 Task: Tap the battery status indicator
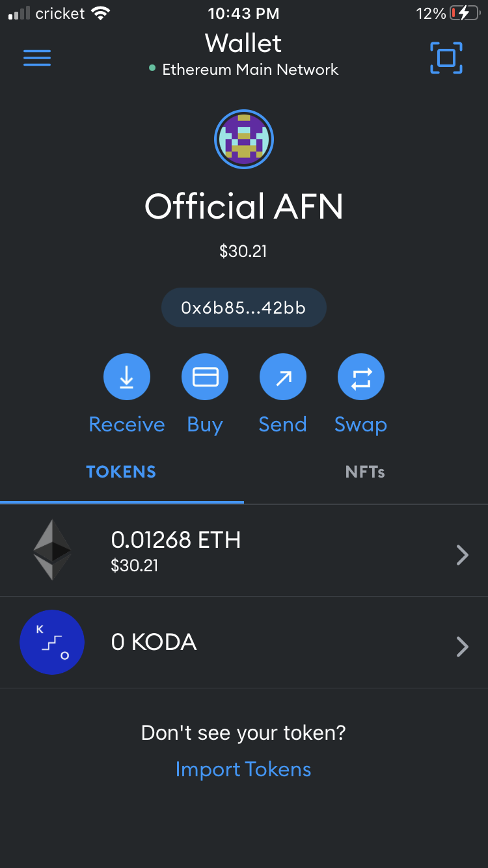[x=464, y=13]
